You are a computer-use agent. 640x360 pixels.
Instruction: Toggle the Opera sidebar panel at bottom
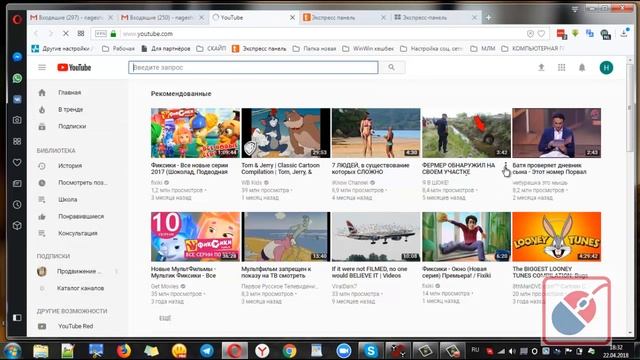coord(17,318)
